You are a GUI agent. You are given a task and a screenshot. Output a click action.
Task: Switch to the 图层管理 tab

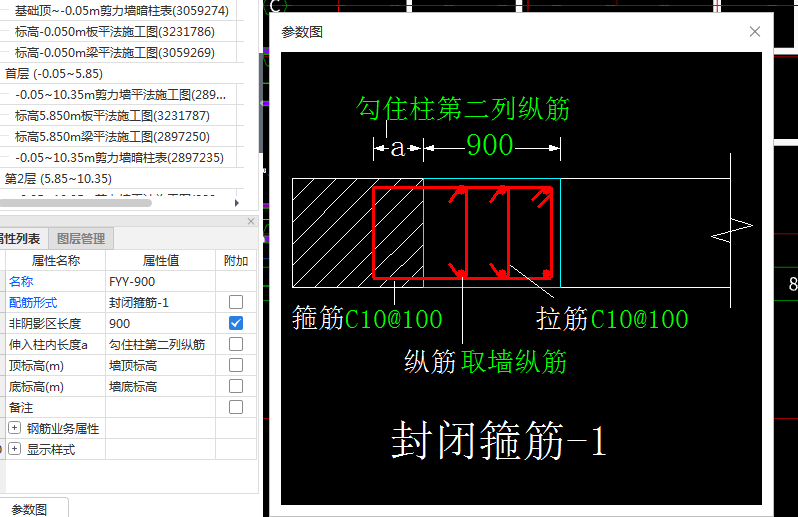(81, 239)
